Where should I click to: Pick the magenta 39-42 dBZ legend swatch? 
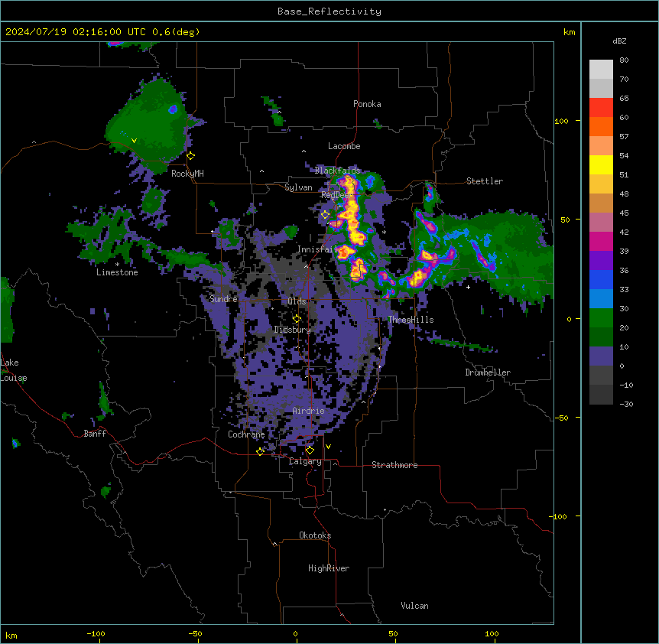point(601,242)
